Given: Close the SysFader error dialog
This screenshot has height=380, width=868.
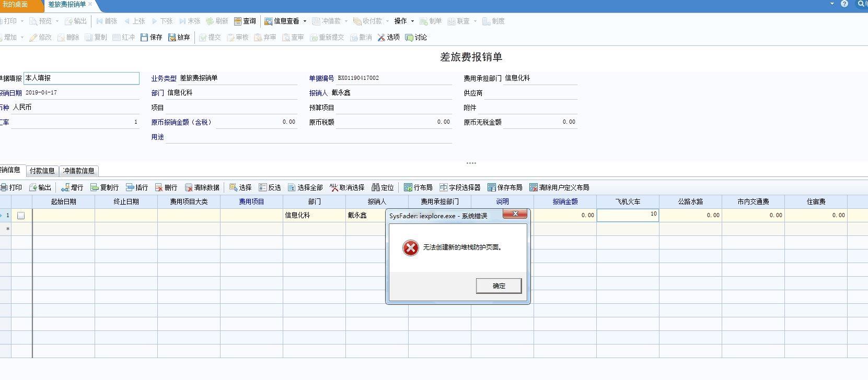Looking at the screenshot, I should [x=515, y=214].
